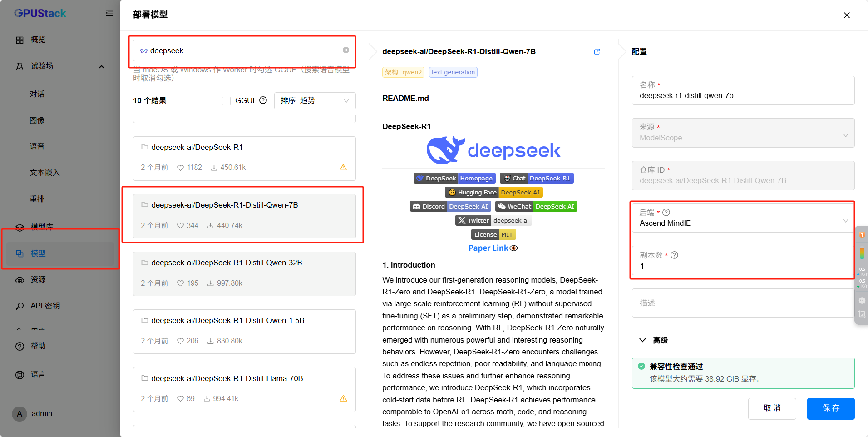
Task: Open the source ModelScope dropdown
Action: [743, 133]
